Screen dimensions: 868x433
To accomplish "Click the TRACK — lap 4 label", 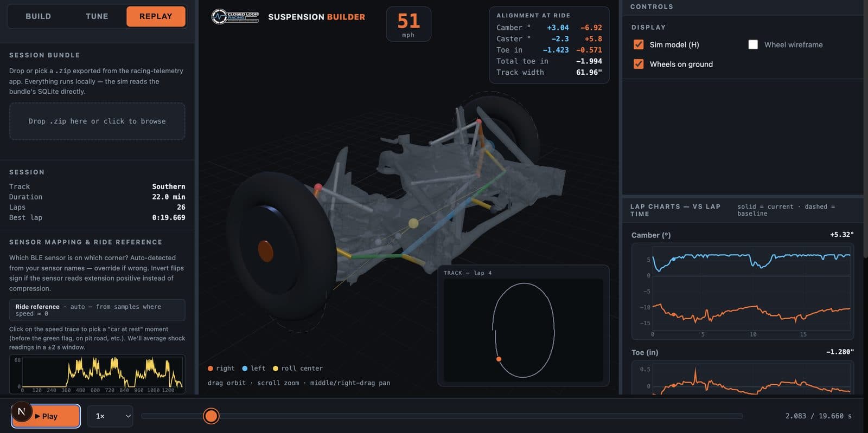I will pos(468,273).
